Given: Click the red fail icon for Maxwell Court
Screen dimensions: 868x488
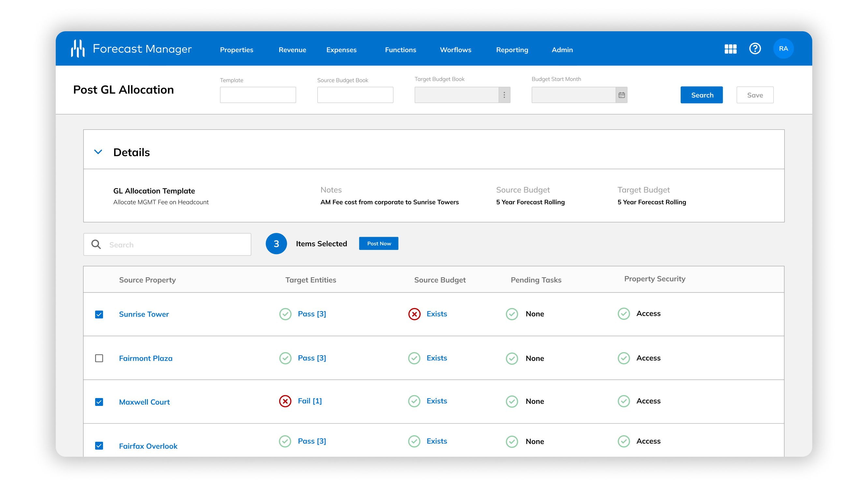Looking at the screenshot, I should [x=285, y=401].
